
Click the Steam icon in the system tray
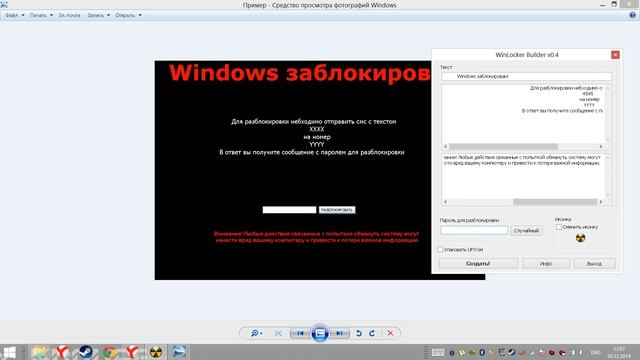click(x=512, y=353)
